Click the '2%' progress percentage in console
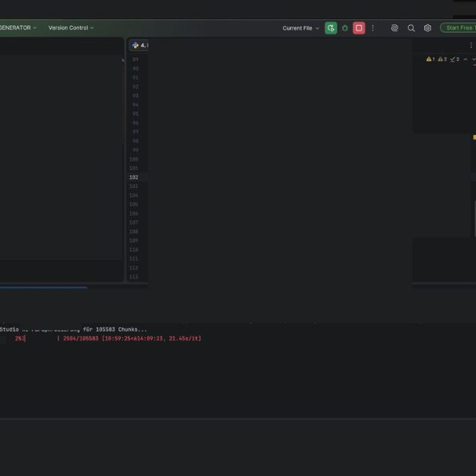Image resolution: width=476 pixels, height=476 pixels. 18,338
